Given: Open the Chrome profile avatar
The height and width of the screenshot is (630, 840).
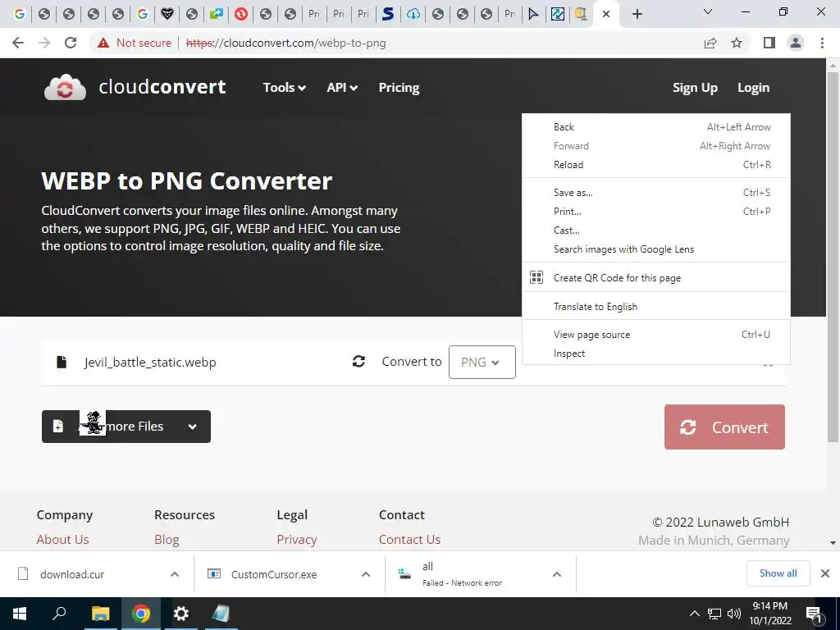Looking at the screenshot, I should [x=796, y=43].
